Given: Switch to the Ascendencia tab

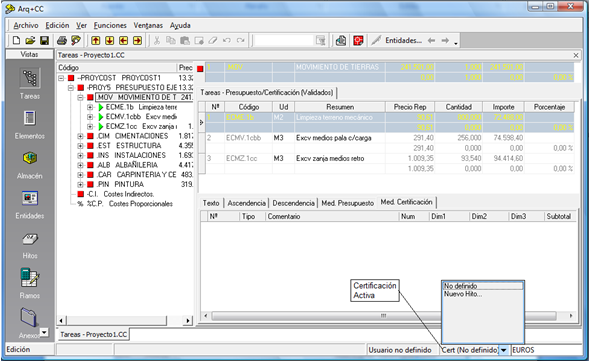Looking at the screenshot, I should pyautogui.click(x=246, y=203).
